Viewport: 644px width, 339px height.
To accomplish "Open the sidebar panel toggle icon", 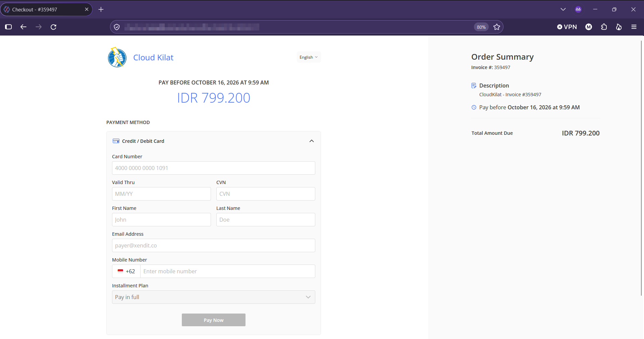I will click(8, 27).
